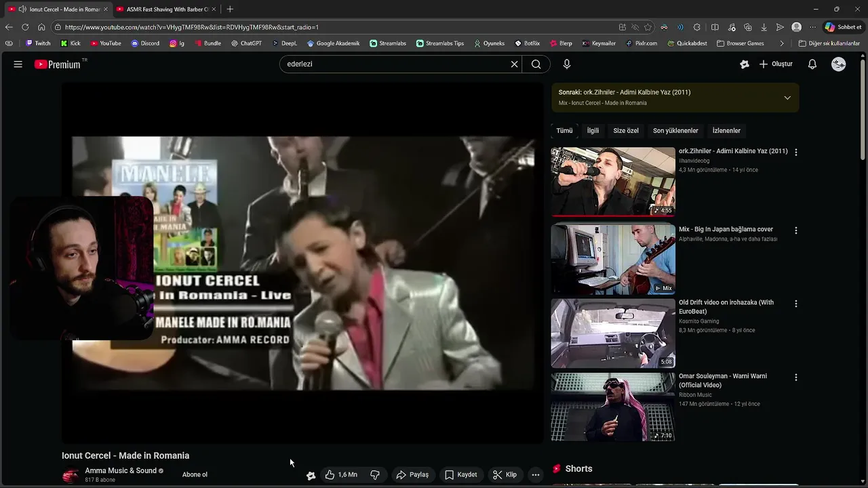Open a new browser tab with plus
This screenshot has height=488, width=868.
click(x=230, y=9)
